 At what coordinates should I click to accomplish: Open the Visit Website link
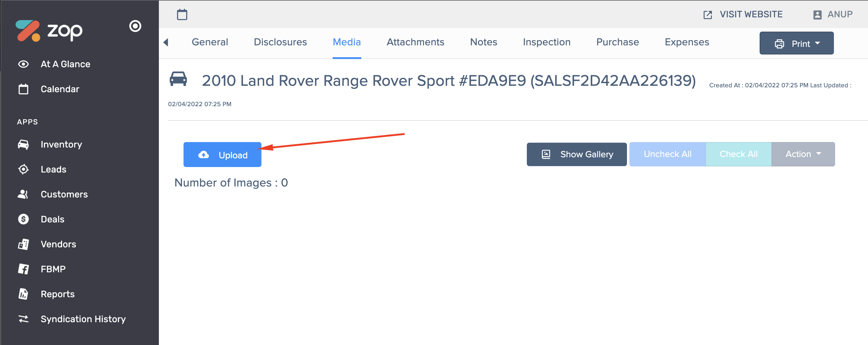[x=743, y=15]
